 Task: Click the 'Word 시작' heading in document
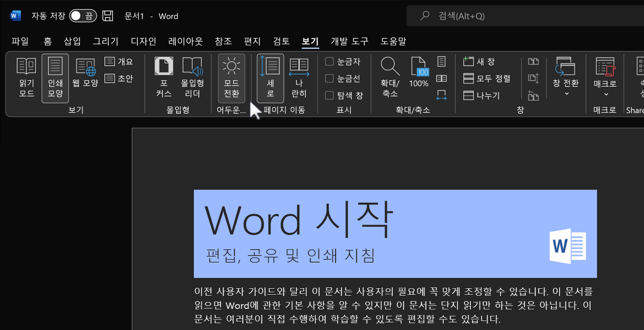click(298, 220)
